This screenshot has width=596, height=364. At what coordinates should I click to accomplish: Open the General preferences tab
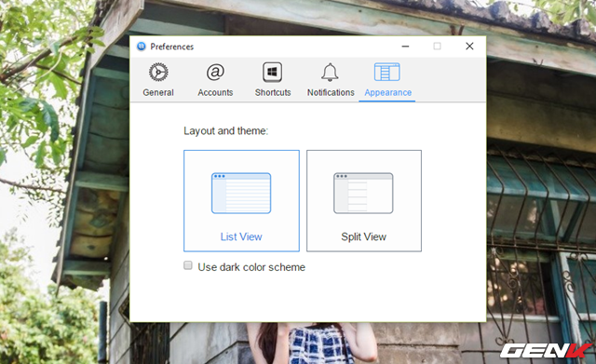(x=158, y=80)
